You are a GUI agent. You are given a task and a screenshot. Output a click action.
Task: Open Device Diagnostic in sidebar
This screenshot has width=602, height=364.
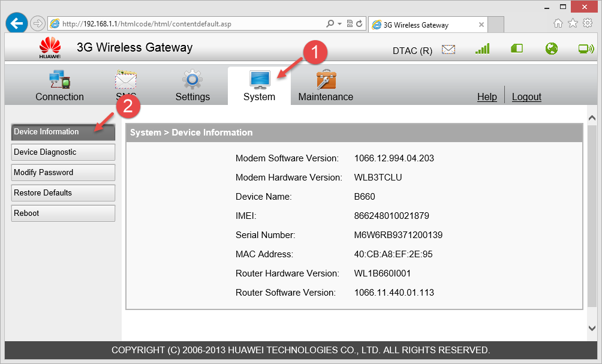(x=64, y=152)
